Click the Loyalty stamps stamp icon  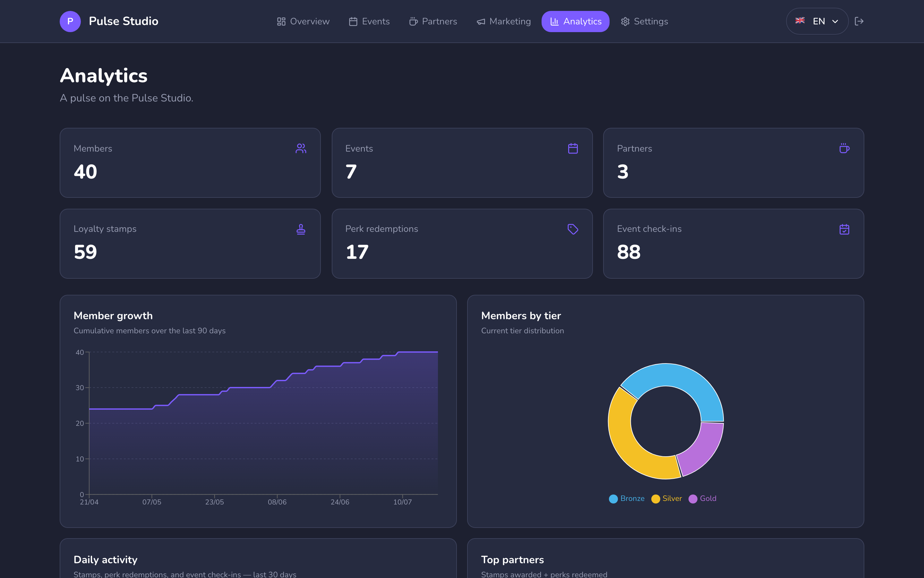pyautogui.click(x=301, y=229)
